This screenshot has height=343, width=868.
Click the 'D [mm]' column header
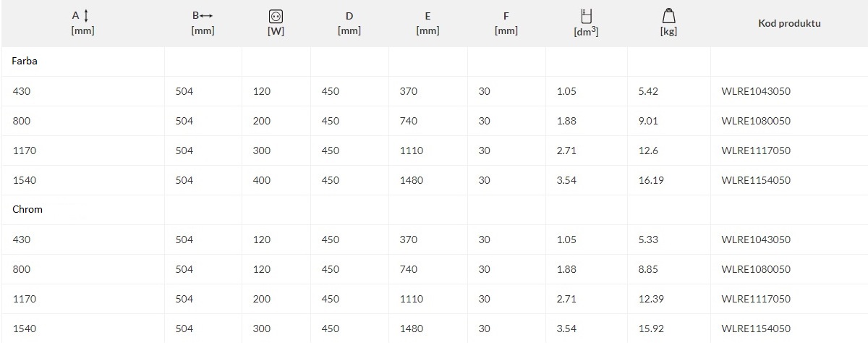[x=349, y=23]
